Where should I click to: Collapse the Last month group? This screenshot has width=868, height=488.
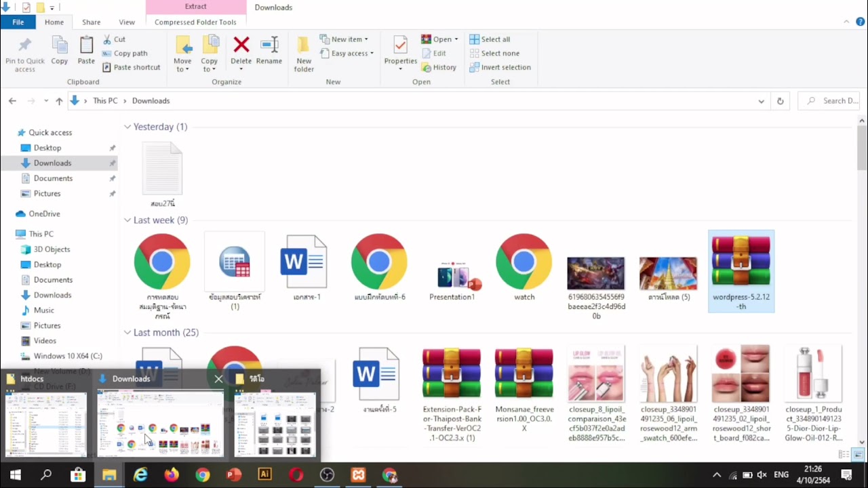127,333
